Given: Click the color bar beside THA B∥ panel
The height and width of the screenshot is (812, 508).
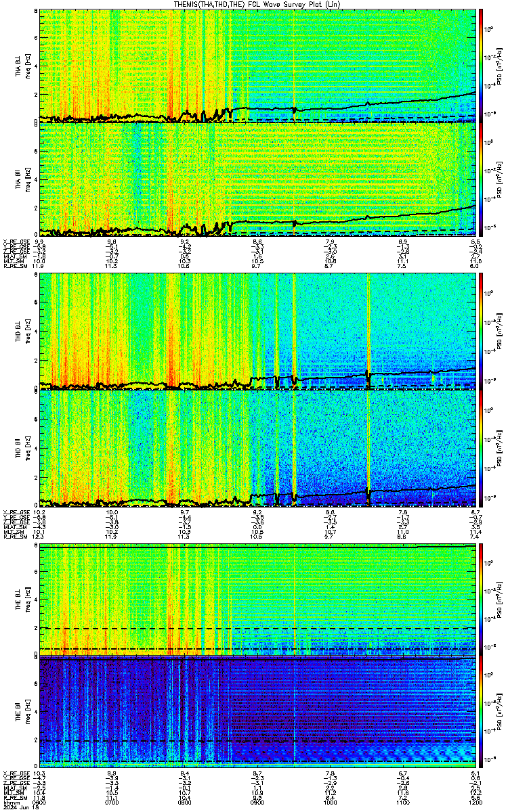Looking at the screenshot, I should coord(481,179).
